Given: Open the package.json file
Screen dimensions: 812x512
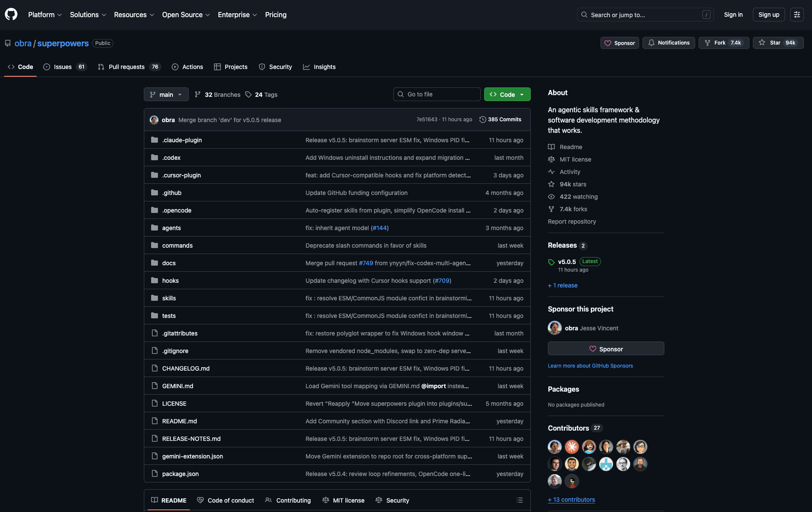Looking at the screenshot, I should (180, 474).
